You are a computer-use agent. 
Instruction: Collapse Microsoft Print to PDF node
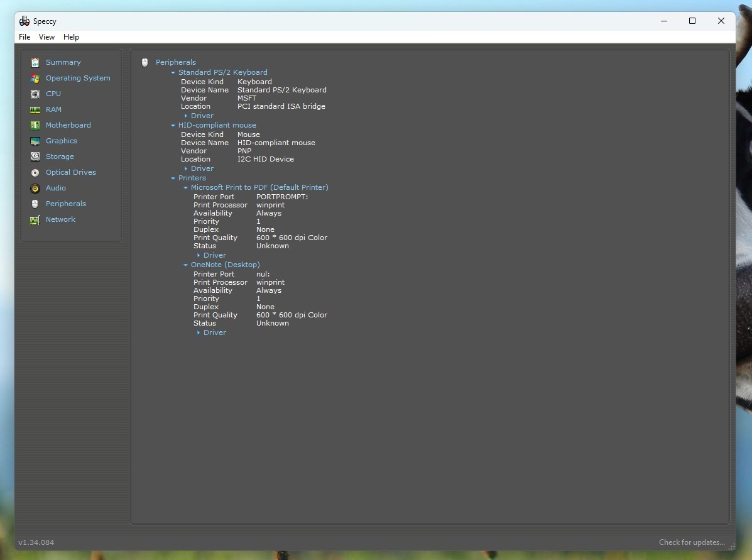(x=185, y=188)
